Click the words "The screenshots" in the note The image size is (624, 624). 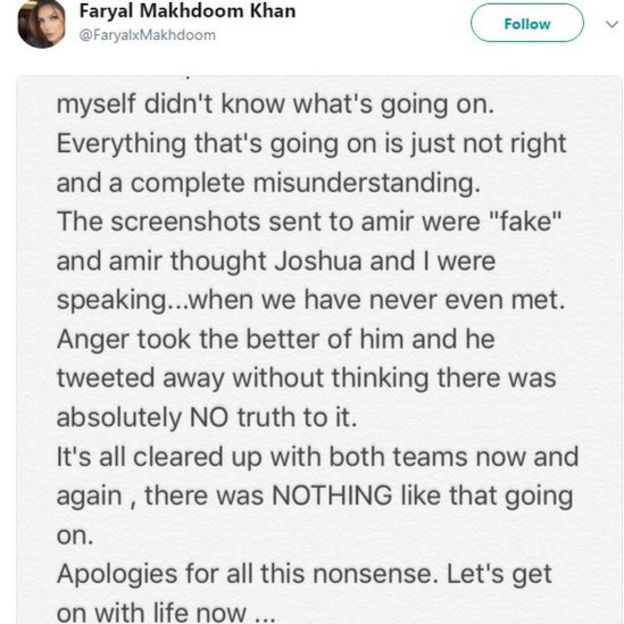[144, 222]
